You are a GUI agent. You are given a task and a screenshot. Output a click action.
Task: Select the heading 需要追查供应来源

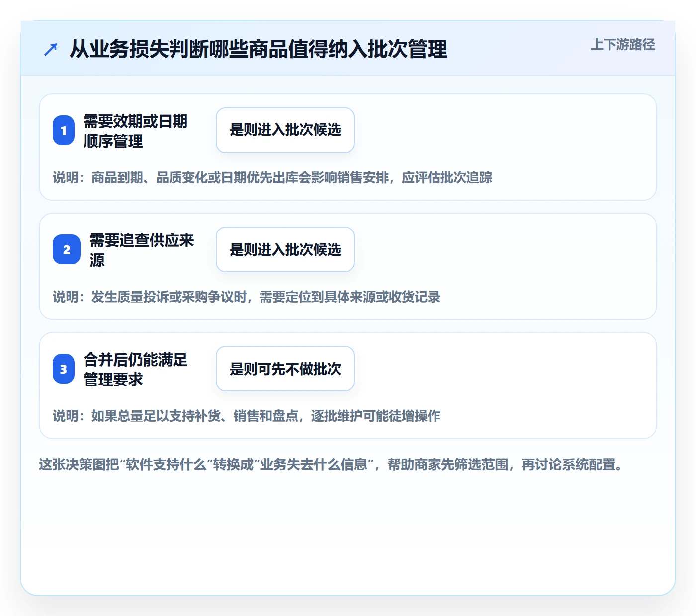(142, 250)
